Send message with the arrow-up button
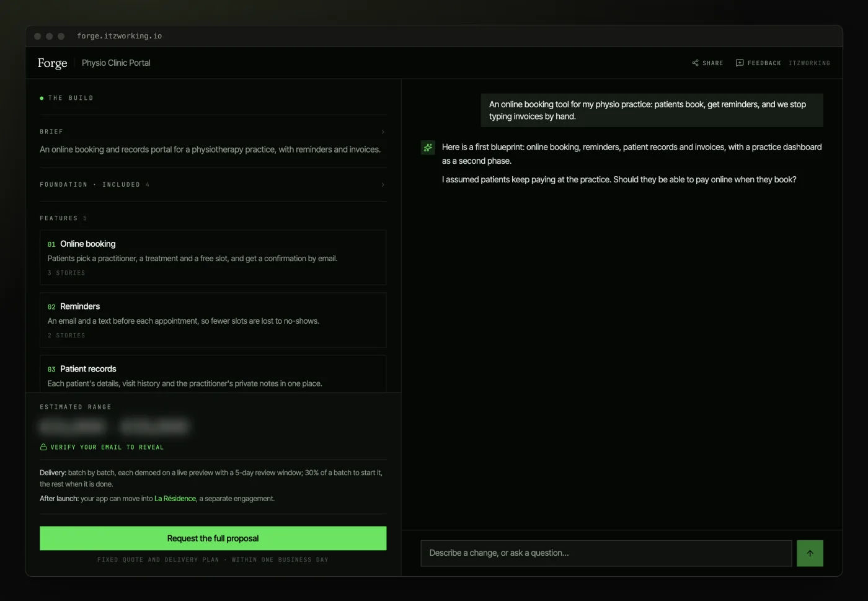The height and width of the screenshot is (601, 868). (x=810, y=553)
